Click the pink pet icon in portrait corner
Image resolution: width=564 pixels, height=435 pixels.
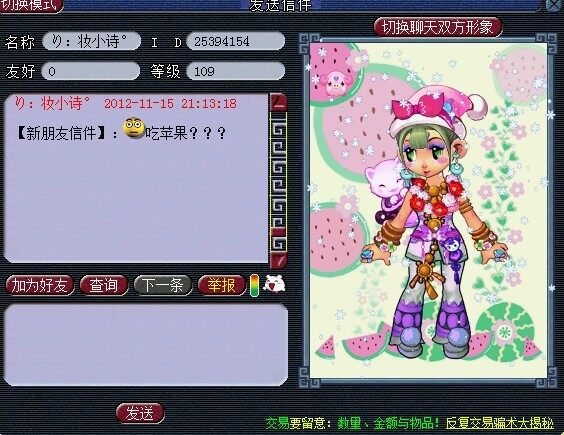pyautogui.click(x=334, y=81)
